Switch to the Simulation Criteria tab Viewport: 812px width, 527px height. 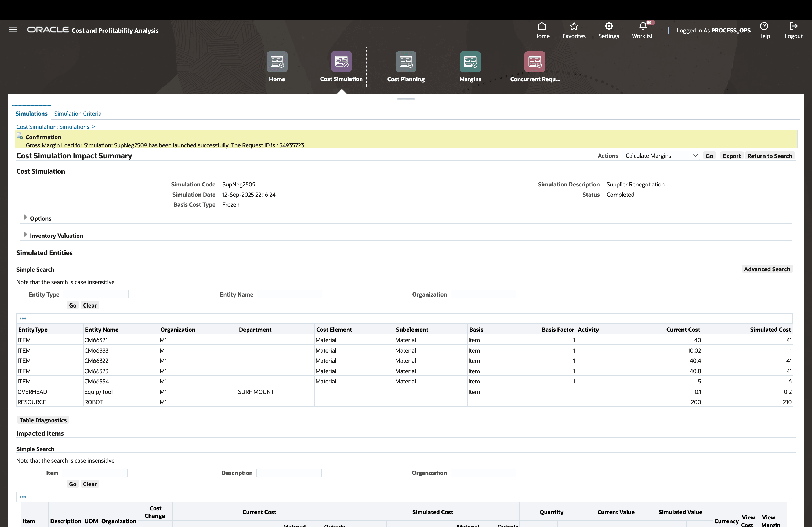coord(77,114)
